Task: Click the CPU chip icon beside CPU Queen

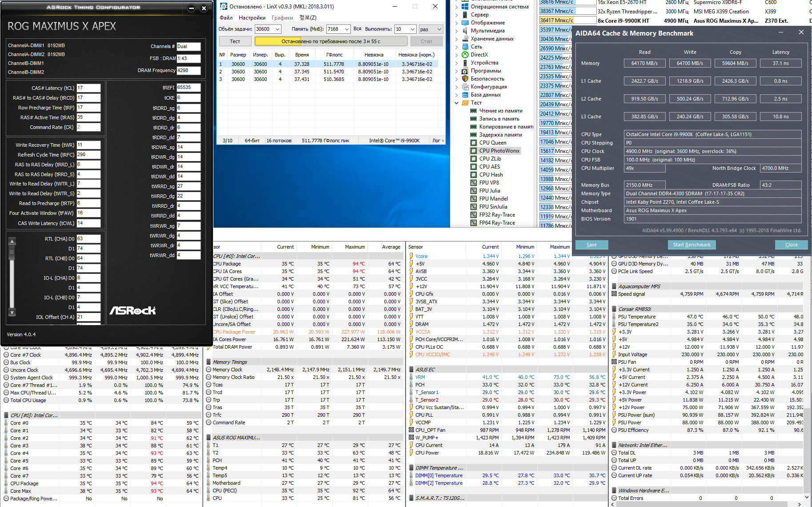Action: pyautogui.click(x=473, y=143)
